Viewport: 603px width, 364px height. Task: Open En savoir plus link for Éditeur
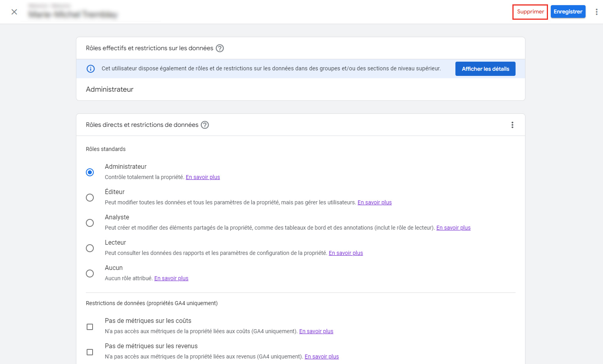coord(375,202)
